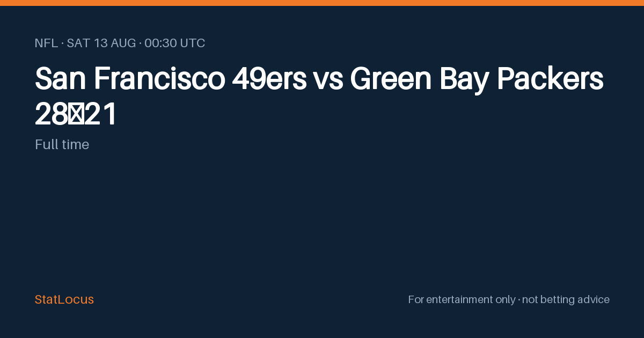Click the 00:30 UTC kickoff time
This screenshot has height=338, width=644.
pyautogui.click(x=175, y=43)
